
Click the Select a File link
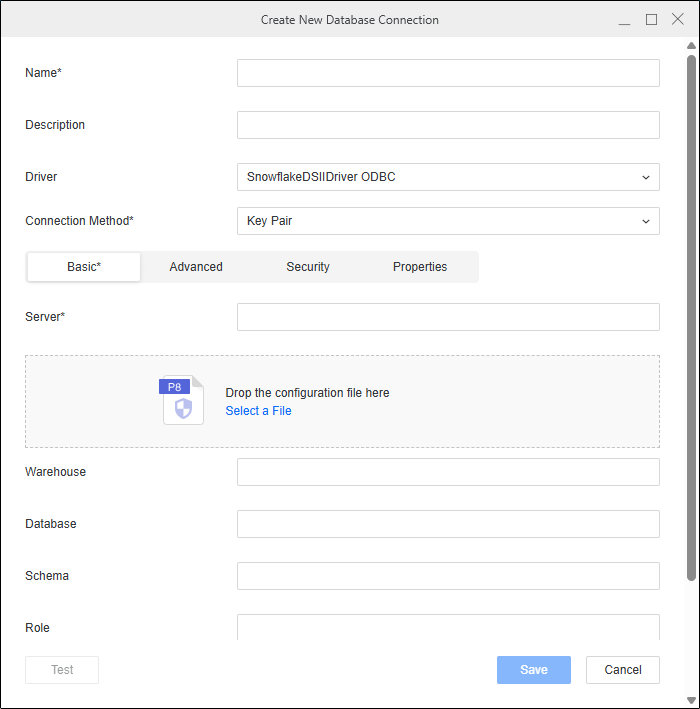[x=259, y=411]
